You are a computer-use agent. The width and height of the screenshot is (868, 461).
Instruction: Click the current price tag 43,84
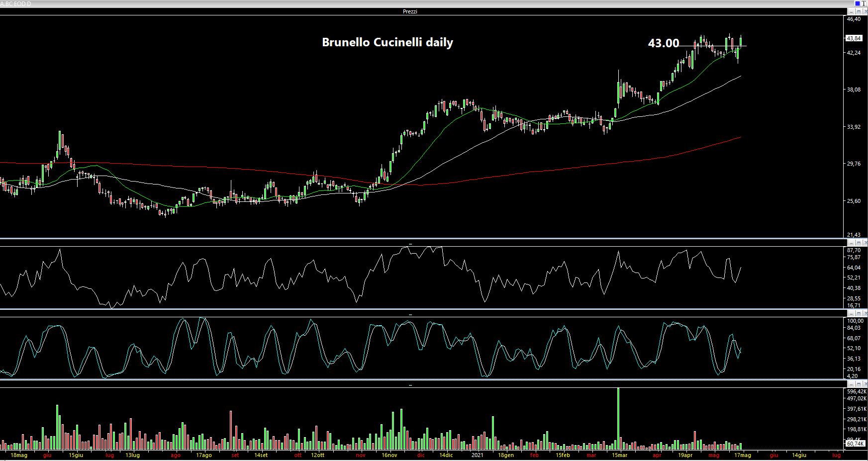click(x=854, y=38)
